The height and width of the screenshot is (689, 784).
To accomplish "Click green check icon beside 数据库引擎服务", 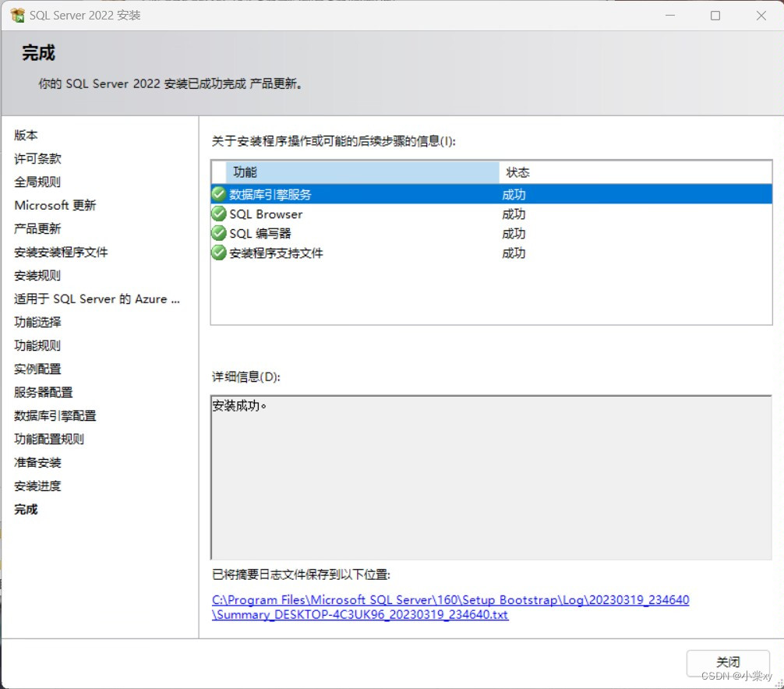I will tap(218, 194).
